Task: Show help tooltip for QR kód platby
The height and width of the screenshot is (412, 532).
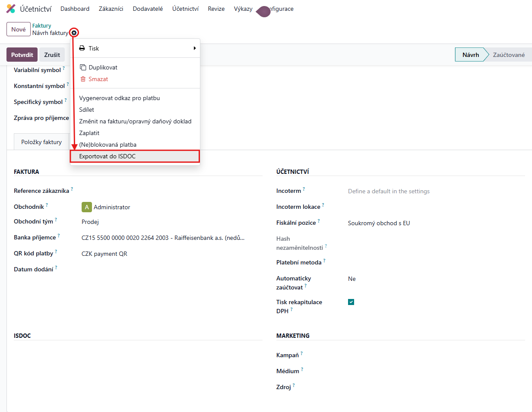Action: pos(56,252)
